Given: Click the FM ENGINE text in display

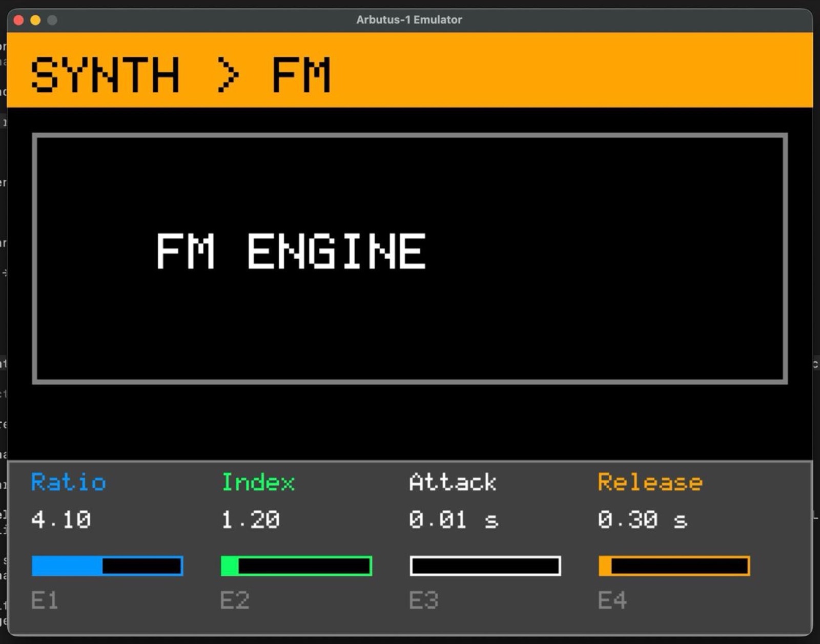Looking at the screenshot, I should (291, 251).
